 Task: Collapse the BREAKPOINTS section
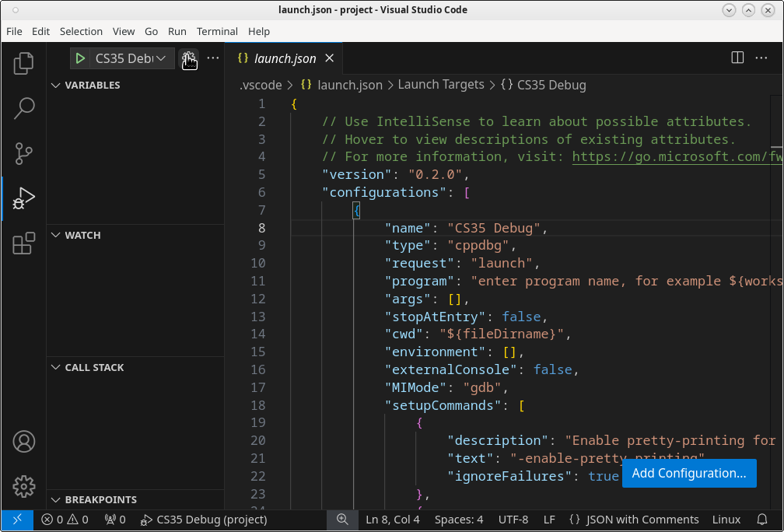135,499
